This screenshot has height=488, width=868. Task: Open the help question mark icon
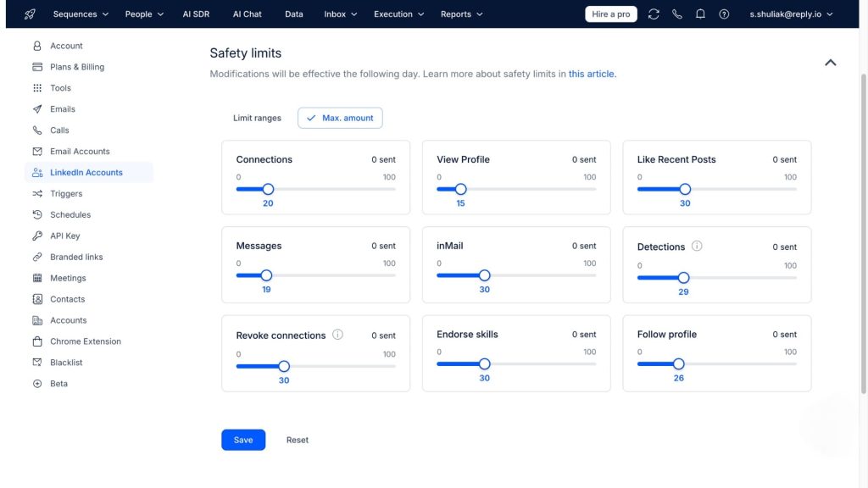click(724, 14)
